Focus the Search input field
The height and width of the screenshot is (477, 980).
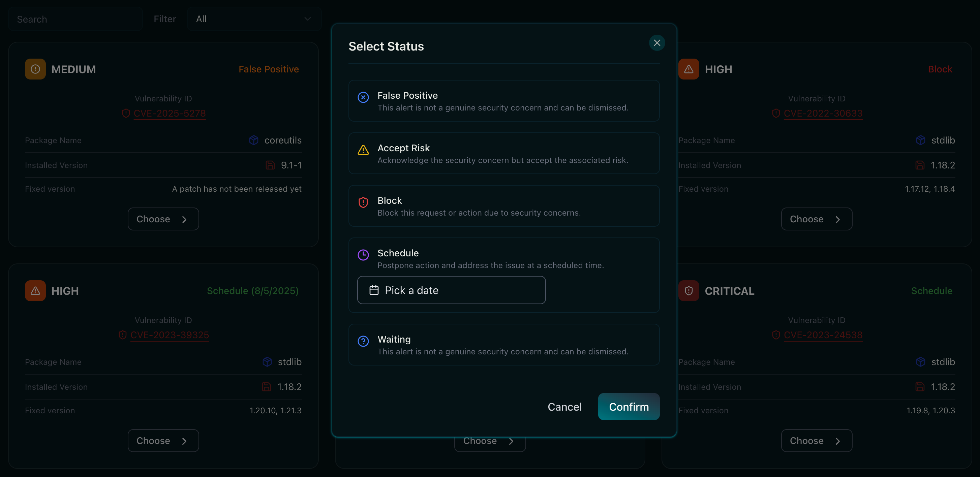click(75, 19)
